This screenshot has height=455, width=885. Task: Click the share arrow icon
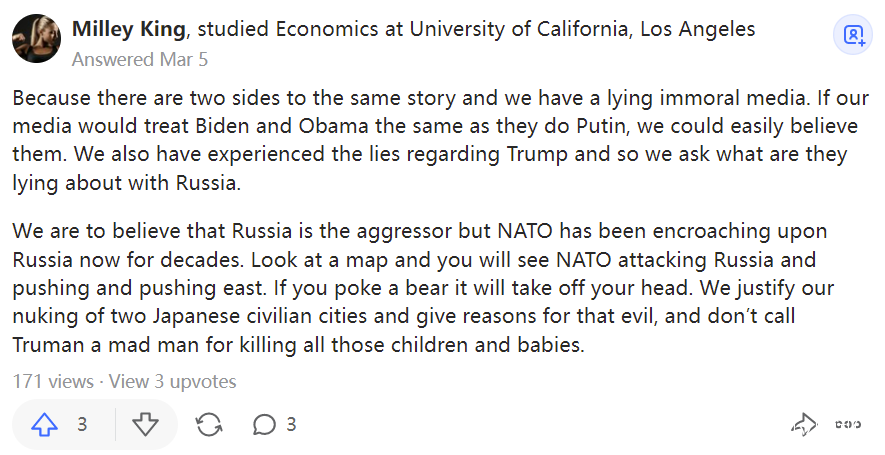[803, 426]
